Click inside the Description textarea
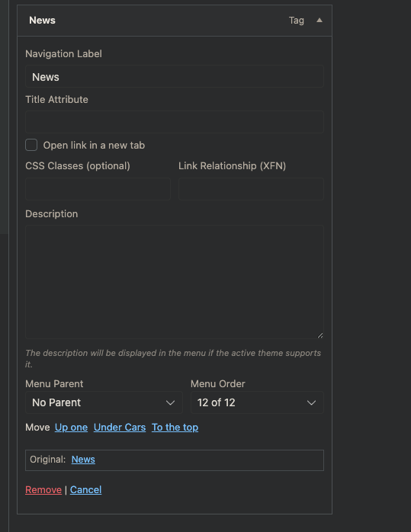Screen dimensions: 411x532 [x=175, y=281]
